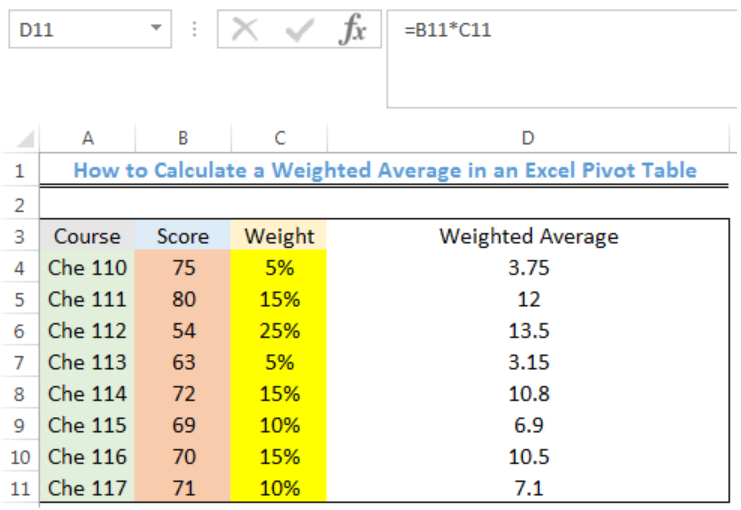Select the 'Che 115' cell
The image size is (741, 510).
pyautogui.click(x=87, y=425)
